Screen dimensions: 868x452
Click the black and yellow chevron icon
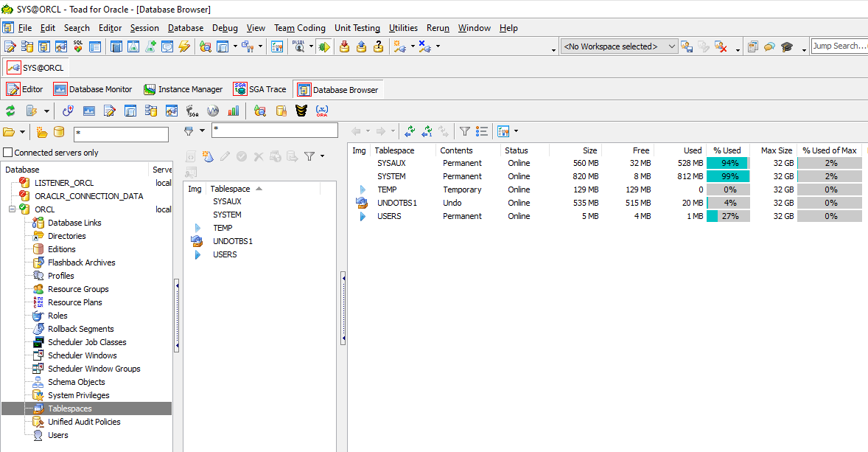tap(301, 111)
